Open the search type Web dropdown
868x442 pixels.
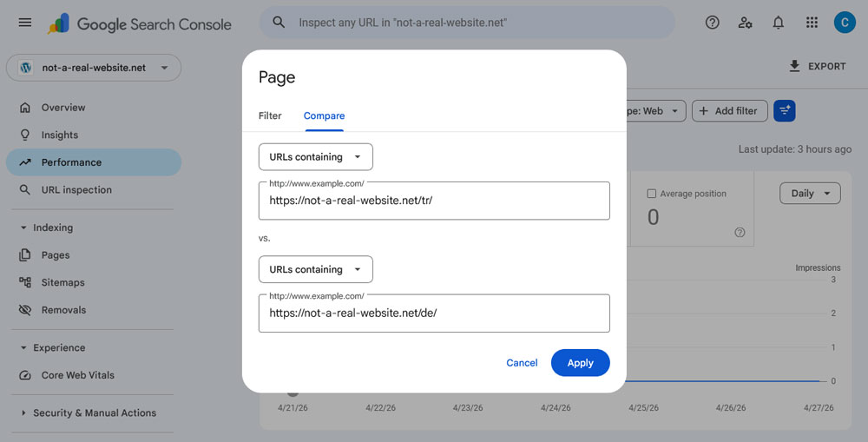(x=655, y=111)
